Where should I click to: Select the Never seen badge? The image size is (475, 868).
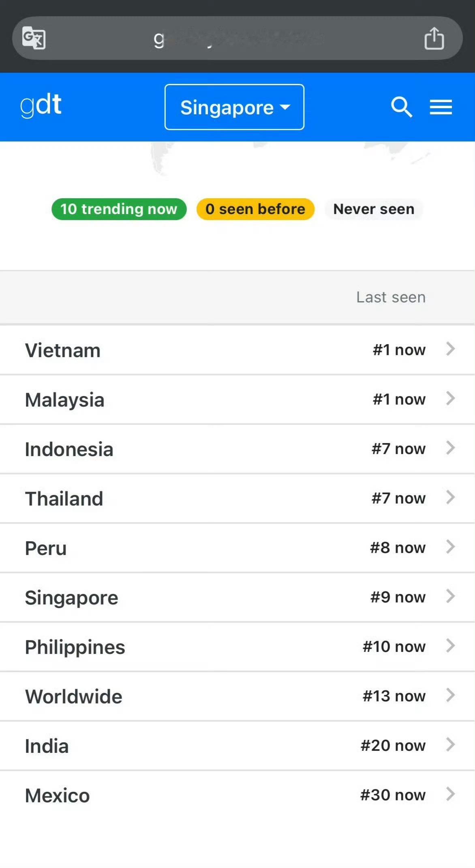(374, 209)
